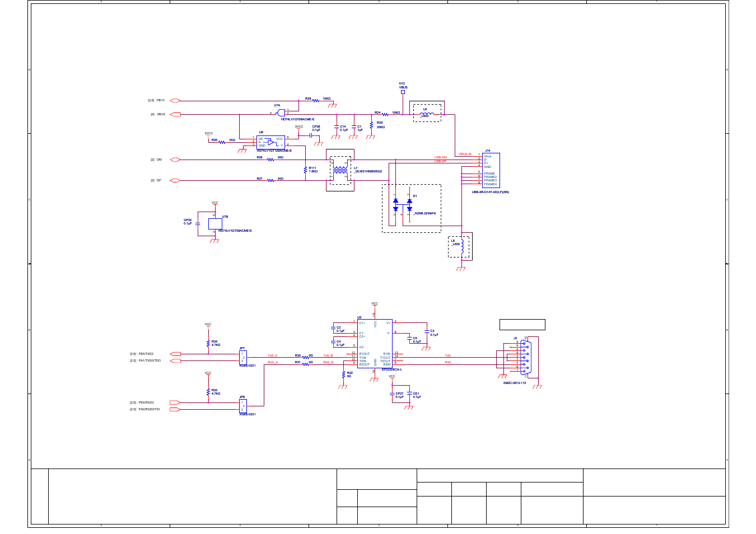This screenshot has width=756, height=534.
Task: Click the R33 4.7KΩ pull-up resistor
Action: pyautogui.click(x=208, y=392)
